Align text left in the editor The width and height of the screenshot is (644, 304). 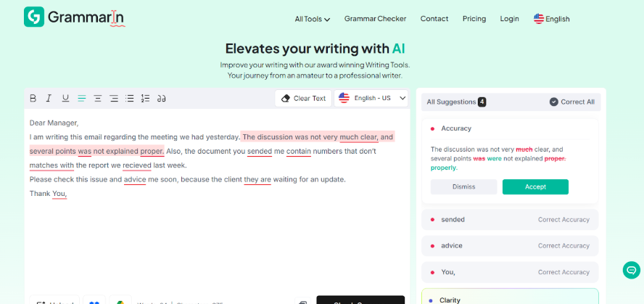pyautogui.click(x=82, y=99)
